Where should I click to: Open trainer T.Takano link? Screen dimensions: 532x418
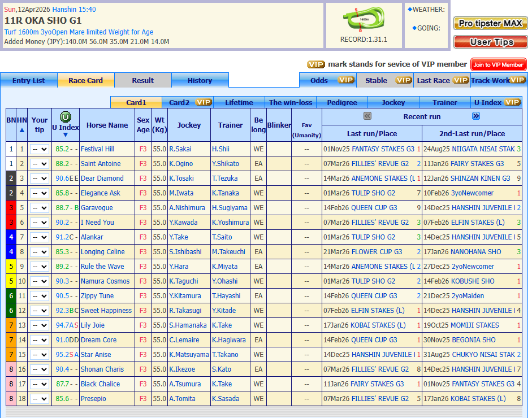point(225,355)
